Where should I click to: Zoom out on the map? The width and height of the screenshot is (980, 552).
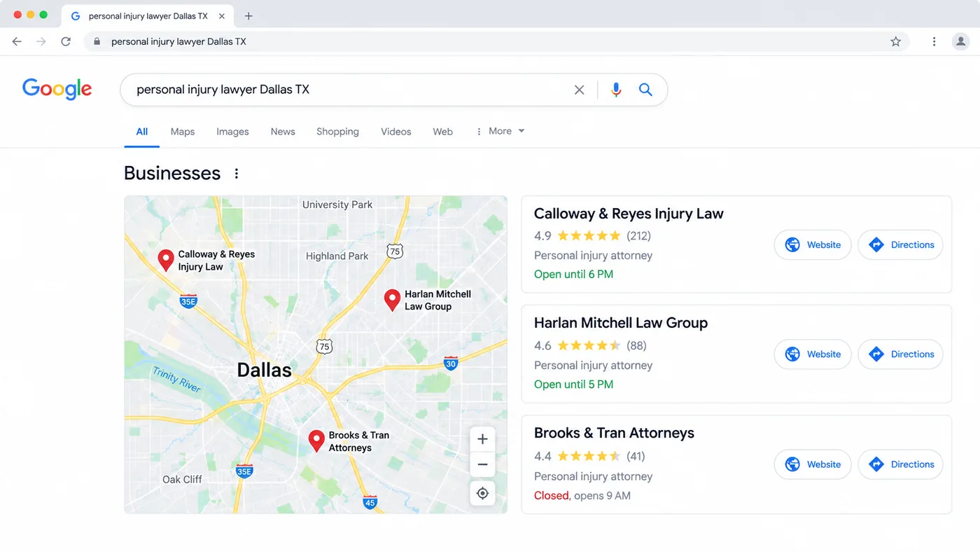coord(482,464)
